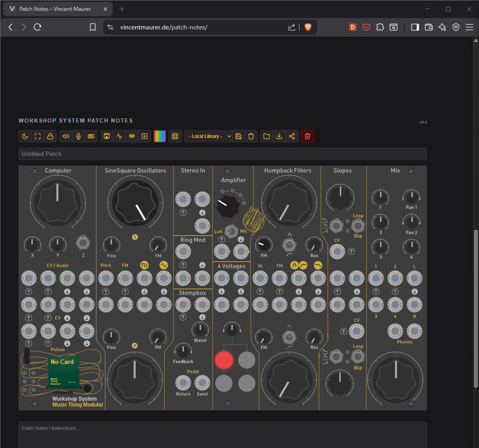479x448 pixels.
Task: Open a new browser tab
Action: click(122, 9)
